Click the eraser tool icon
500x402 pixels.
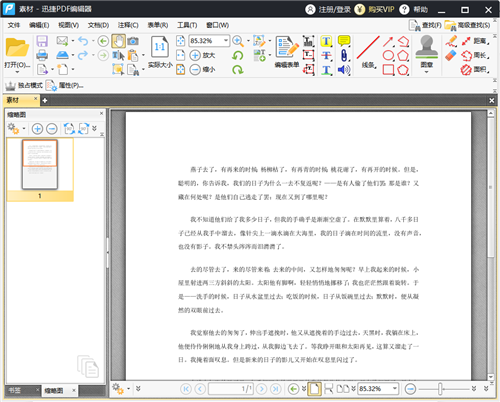coord(451,55)
